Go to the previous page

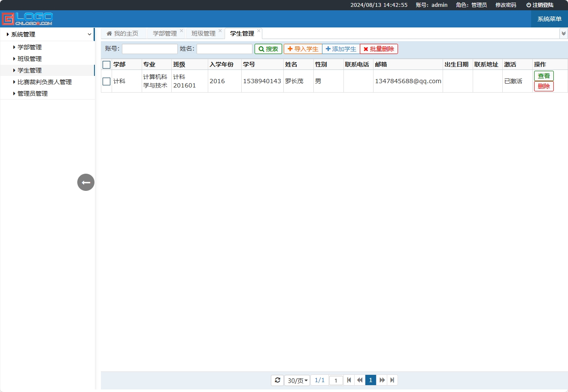(360, 380)
